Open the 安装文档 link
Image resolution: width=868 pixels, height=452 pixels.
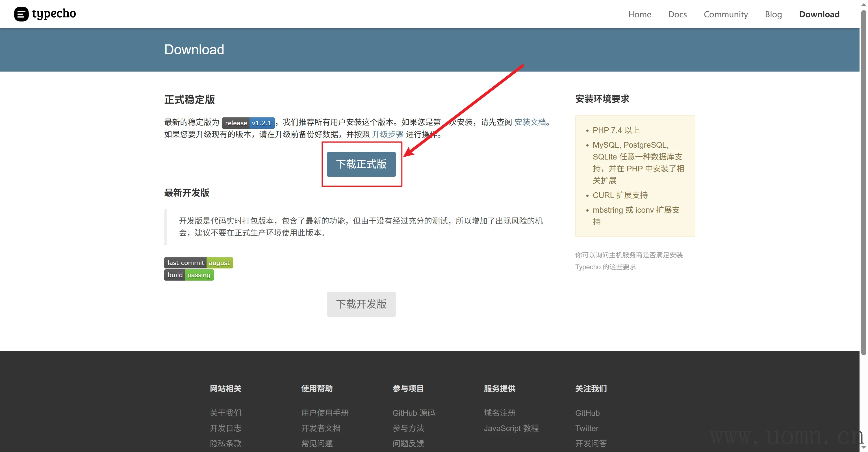pos(530,122)
